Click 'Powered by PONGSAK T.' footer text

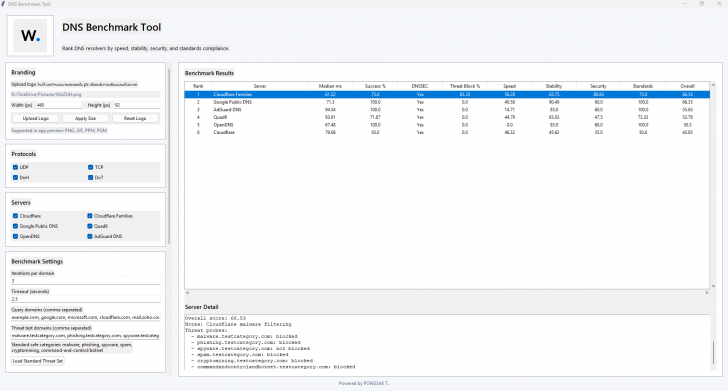pyautogui.click(x=364, y=384)
